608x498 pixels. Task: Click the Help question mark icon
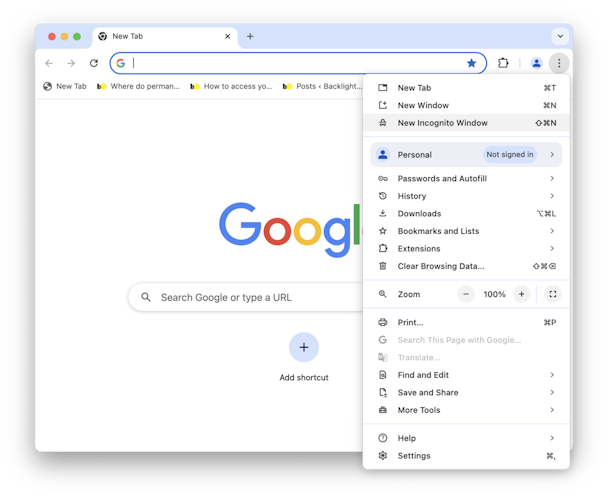[383, 438]
